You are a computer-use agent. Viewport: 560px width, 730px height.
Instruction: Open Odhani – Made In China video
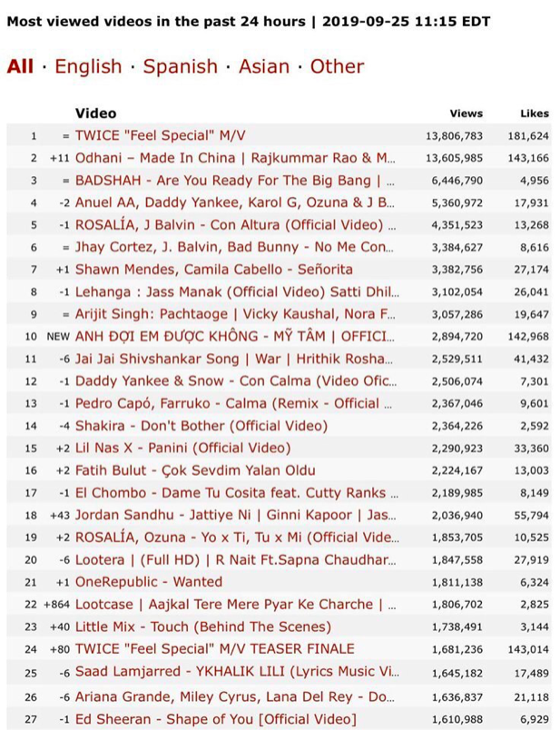tap(235, 158)
